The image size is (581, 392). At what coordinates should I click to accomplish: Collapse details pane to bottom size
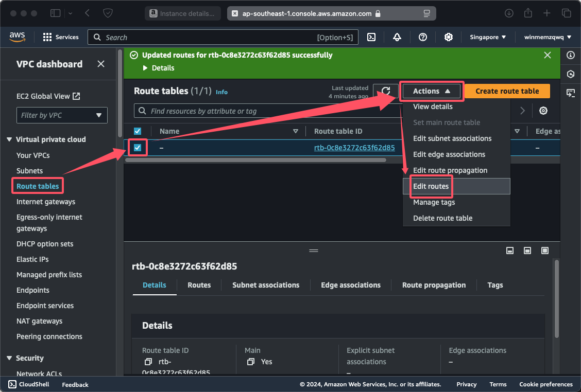coord(510,251)
